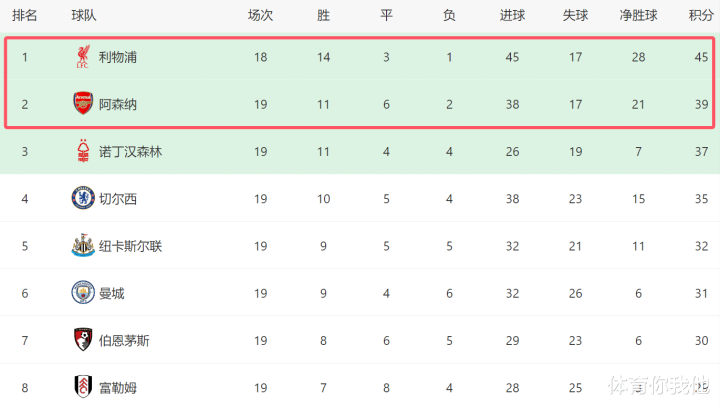This screenshot has height=408, width=720.
Task: Open the 阿森纳 team link
Action: click(x=118, y=105)
